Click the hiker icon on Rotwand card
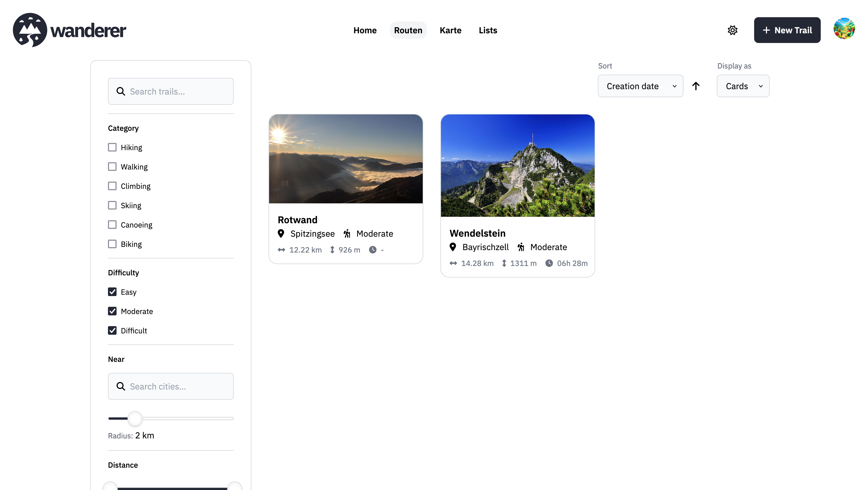Image resolution: width=868 pixels, height=490 pixels. [347, 233]
